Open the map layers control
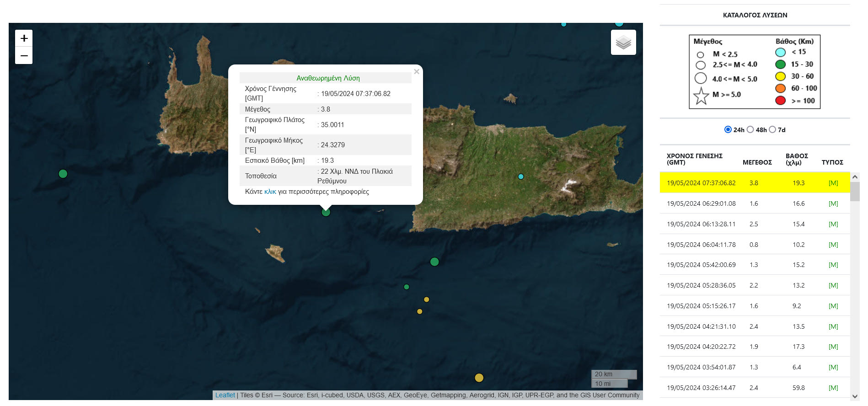The height and width of the screenshot is (406, 868). pos(623,43)
